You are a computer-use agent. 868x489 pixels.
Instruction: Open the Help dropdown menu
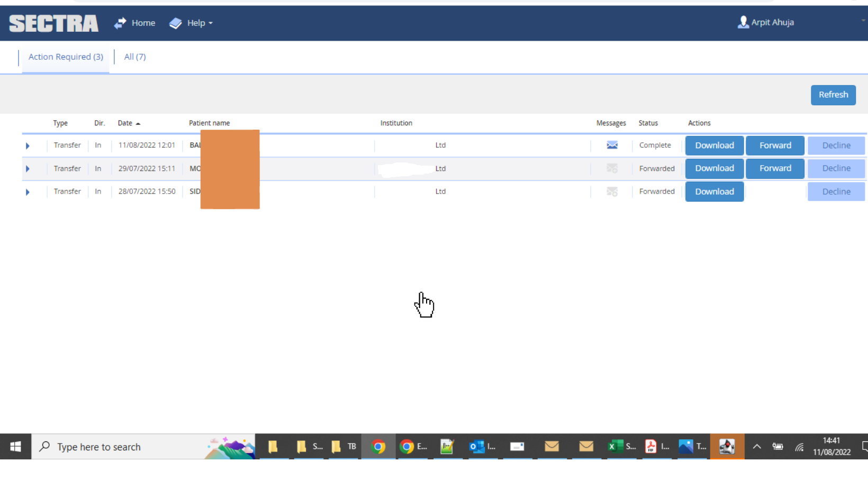191,23
